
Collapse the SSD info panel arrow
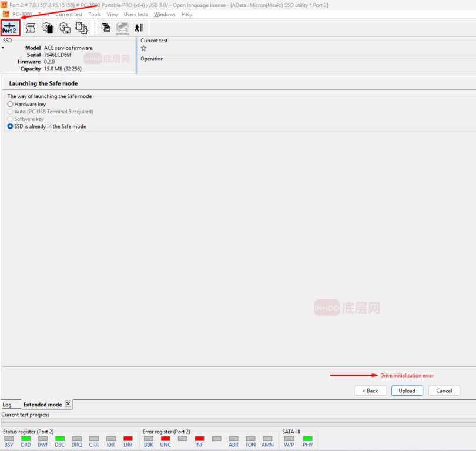click(3, 48)
